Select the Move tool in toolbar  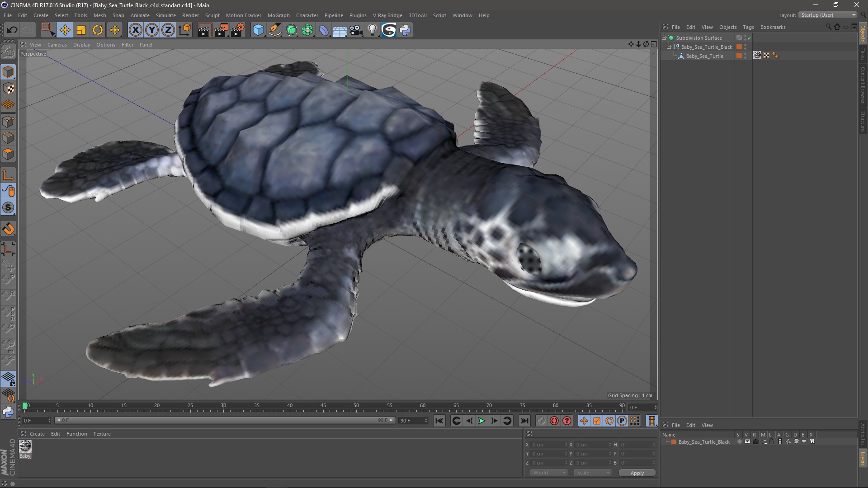coord(65,30)
